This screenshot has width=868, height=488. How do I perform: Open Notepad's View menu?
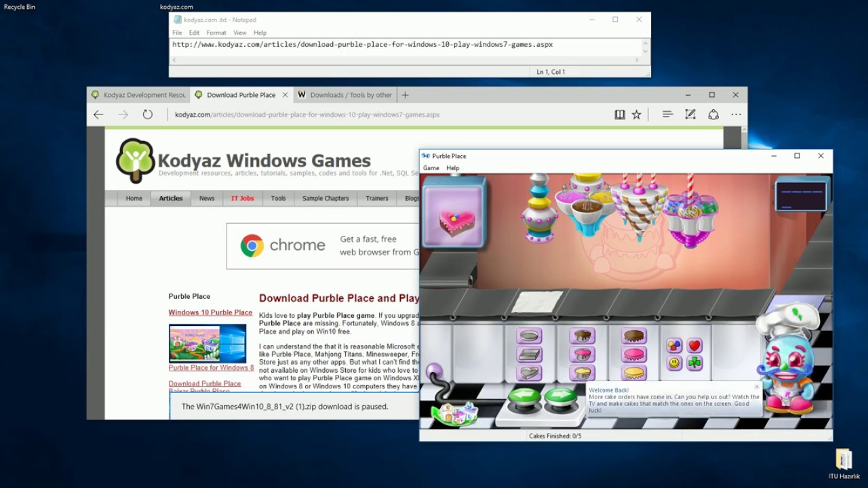pos(240,33)
